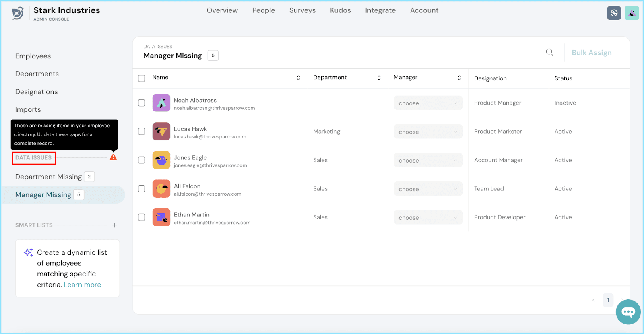Add a smart list with plus icon
The image size is (644, 334).
(114, 225)
